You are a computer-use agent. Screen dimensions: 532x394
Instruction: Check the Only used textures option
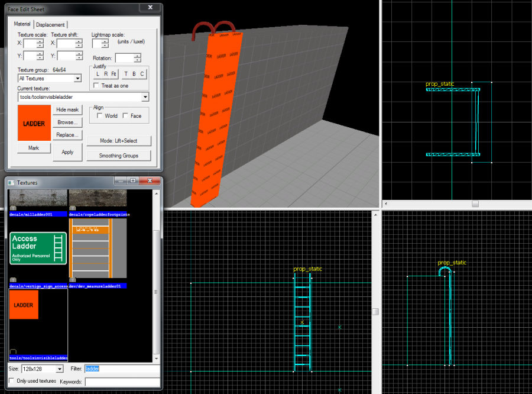(x=12, y=381)
